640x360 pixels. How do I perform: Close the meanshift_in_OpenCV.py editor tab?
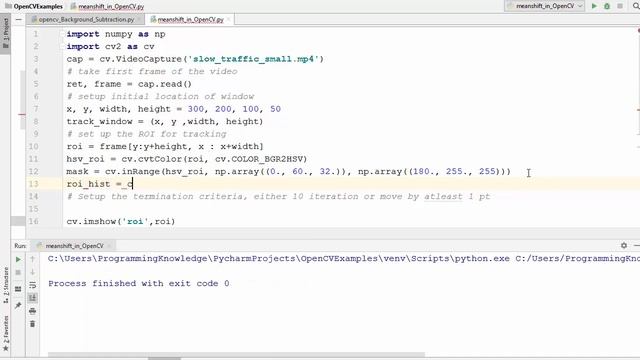pyautogui.click(x=229, y=19)
